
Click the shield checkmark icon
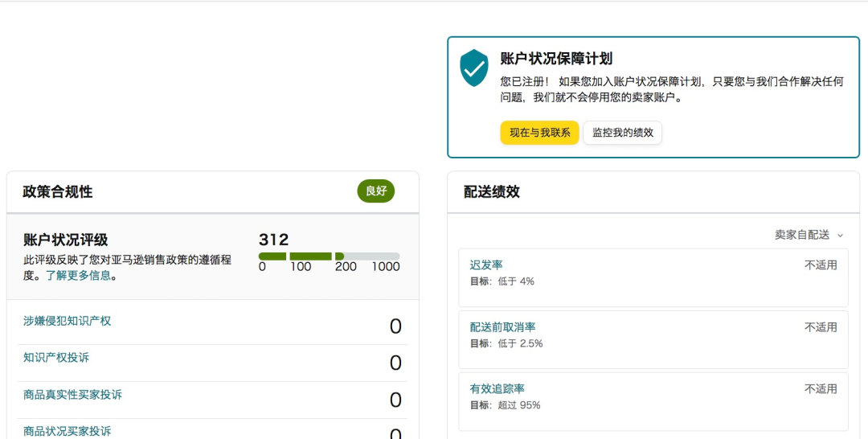[x=474, y=68]
